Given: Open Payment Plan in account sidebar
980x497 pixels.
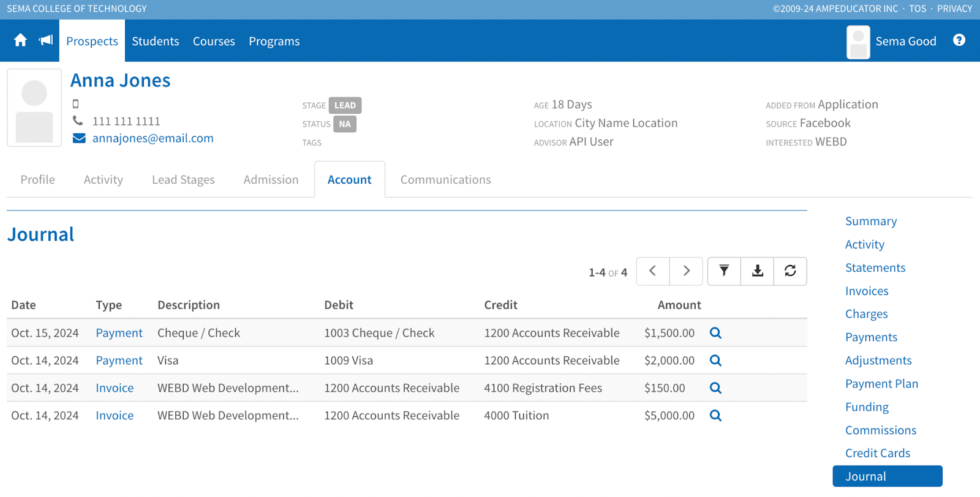Looking at the screenshot, I should coord(882,384).
